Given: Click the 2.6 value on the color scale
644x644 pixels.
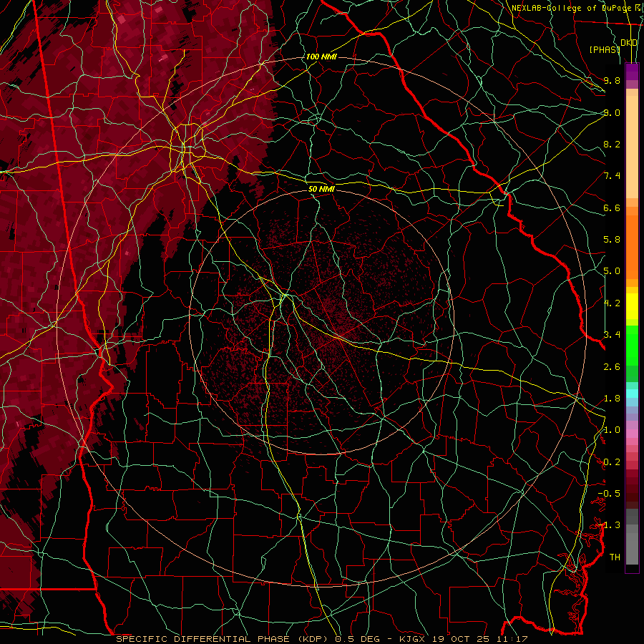Looking at the screenshot, I should [x=612, y=367].
